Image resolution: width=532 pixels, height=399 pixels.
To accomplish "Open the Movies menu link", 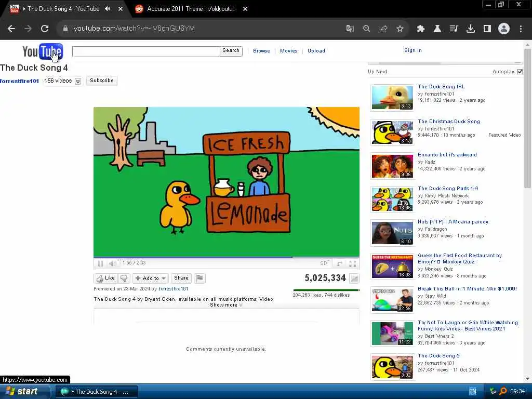I will click(289, 51).
